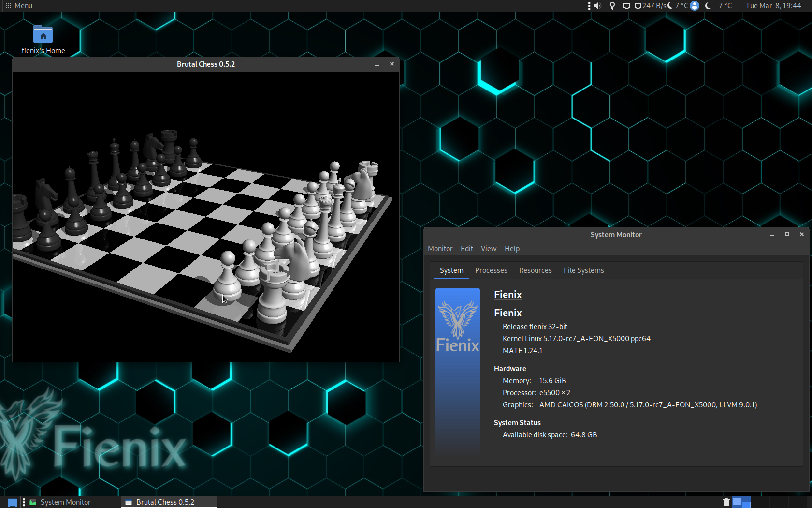Open the Monitor menu
812x508 pixels.
click(440, 249)
